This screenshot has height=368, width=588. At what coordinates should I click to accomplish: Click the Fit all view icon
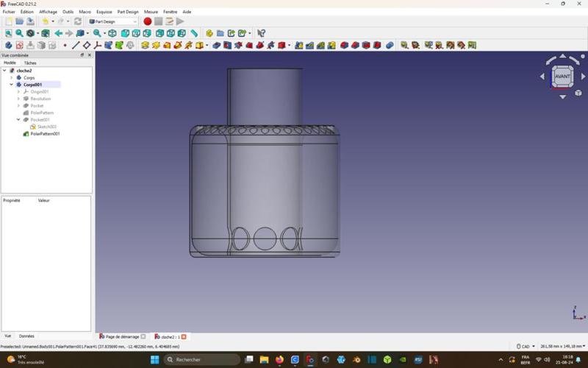pyautogui.click(x=9, y=33)
